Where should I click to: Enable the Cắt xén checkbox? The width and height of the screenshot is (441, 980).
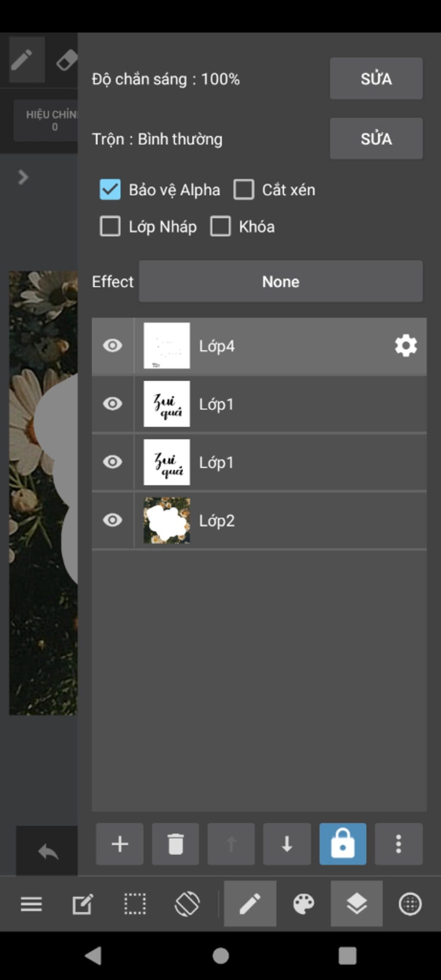[244, 190]
